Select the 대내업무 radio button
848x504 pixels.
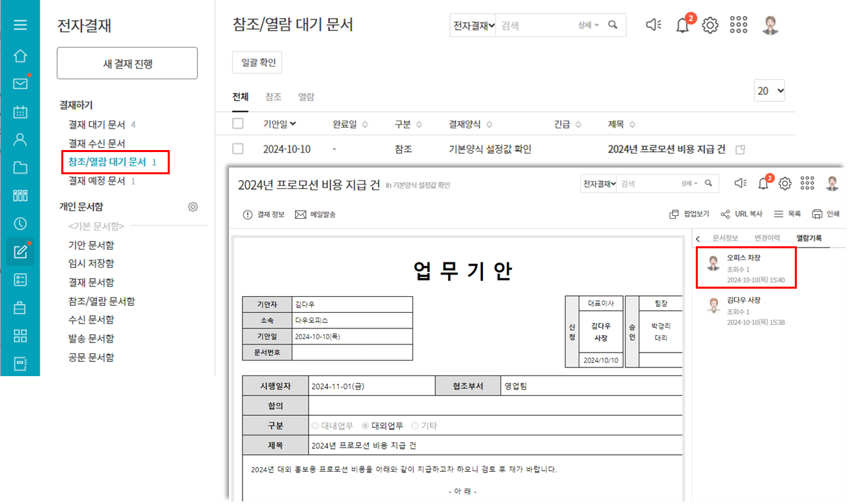pos(316,426)
